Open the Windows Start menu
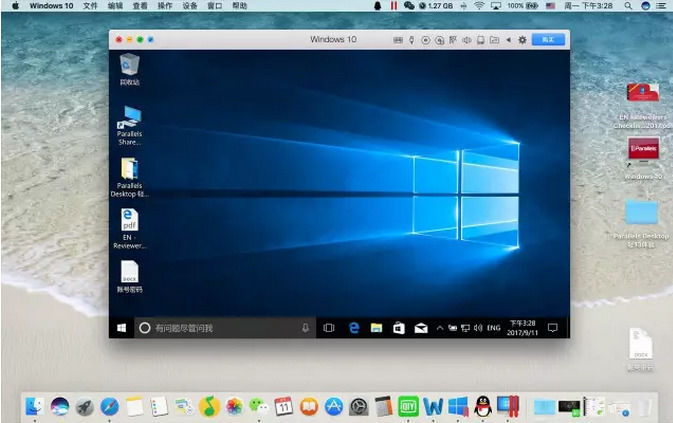This screenshot has width=673, height=423. click(x=121, y=328)
